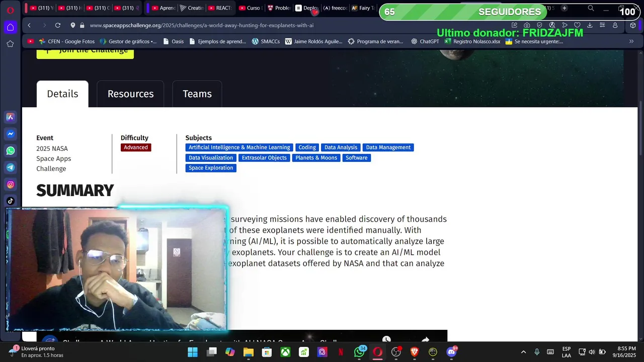Open Facebook Messenger in the sidebar
This screenshot has height=362, width=644.
10,134
